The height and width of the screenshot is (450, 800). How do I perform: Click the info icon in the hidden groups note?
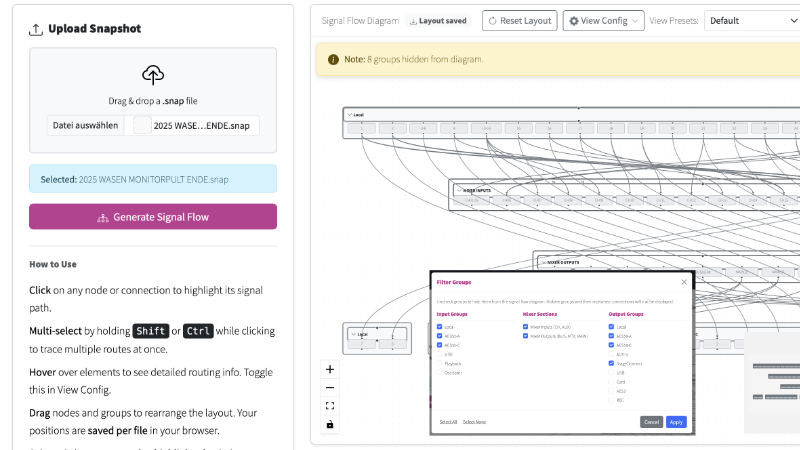coord(333,59)
